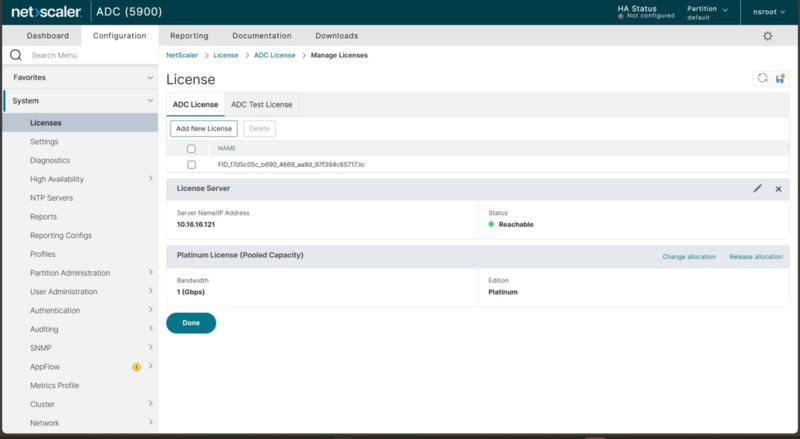Check the FID_17d5c05c license file checkbox
The width and height of the screenshot is (800, 439).
click(191, 164)
